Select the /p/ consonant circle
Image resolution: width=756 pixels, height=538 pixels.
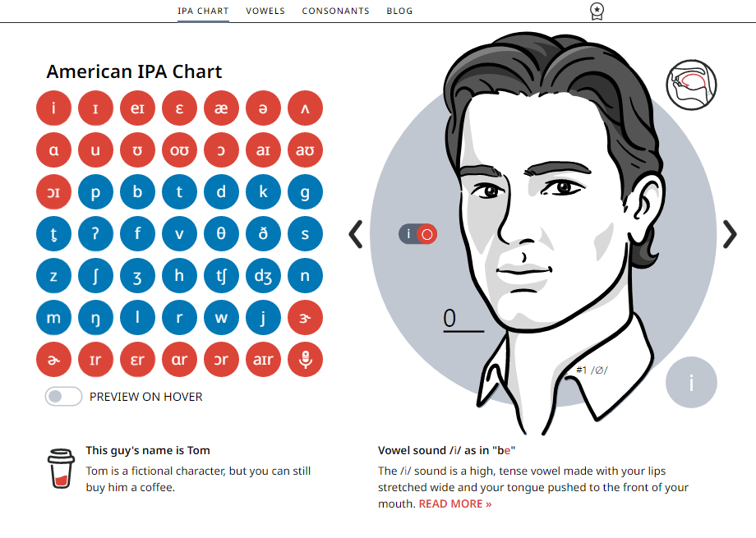[x=95, y=192]
